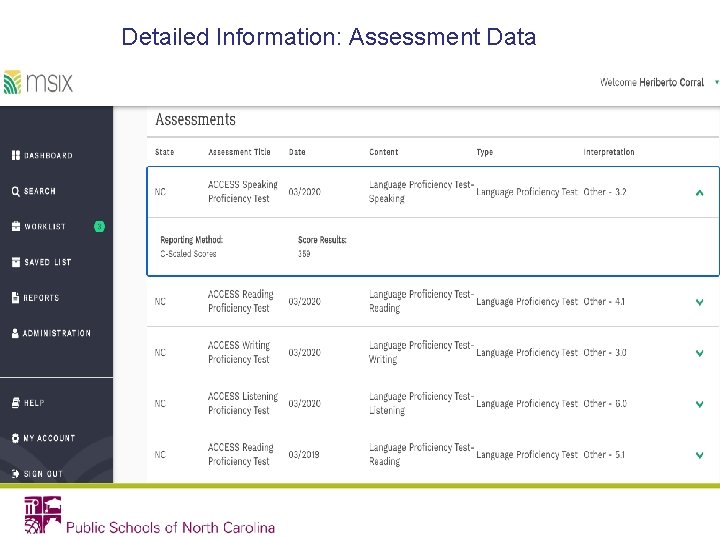Expand the 03/2019 ACCESS Reading row chevron

(x=699, y=455)
